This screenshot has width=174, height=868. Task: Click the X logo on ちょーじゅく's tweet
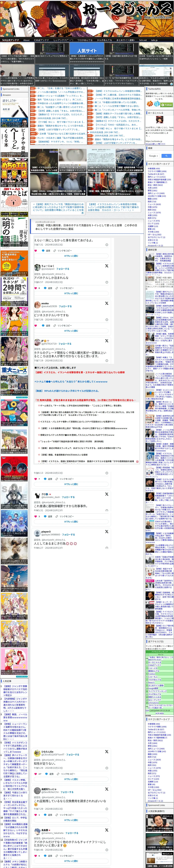click(x=107, y=266)
